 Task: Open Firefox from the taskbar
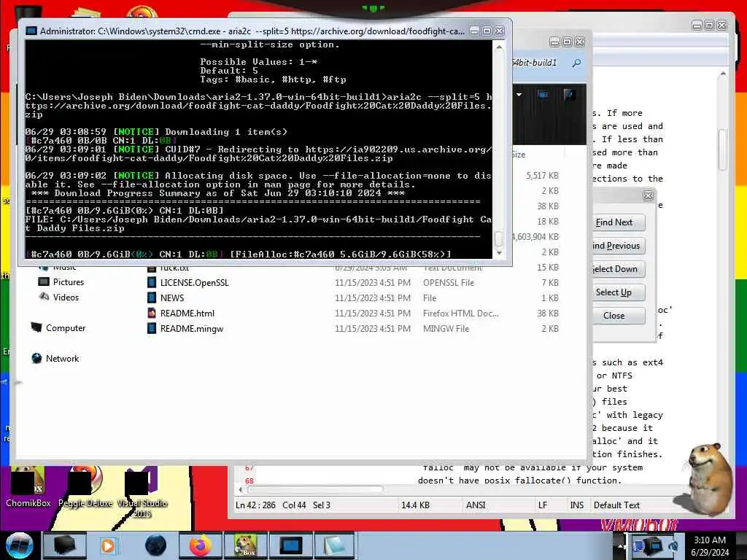coord(201,545)
